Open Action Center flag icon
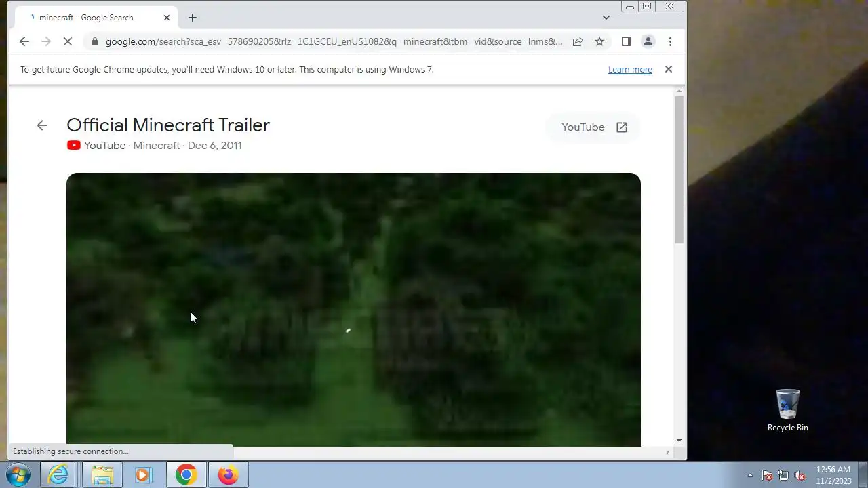Screen dimensions: 868x488 pos(767,475)
